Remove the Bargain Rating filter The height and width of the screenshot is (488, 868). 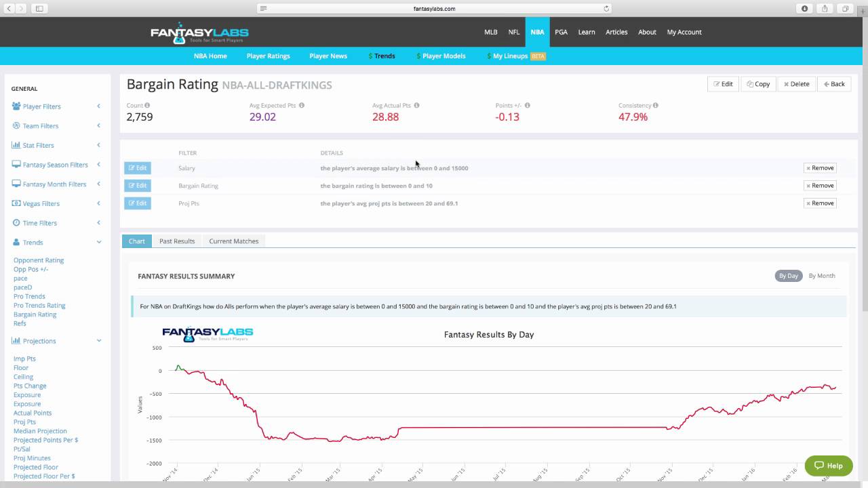coord(820,186)
